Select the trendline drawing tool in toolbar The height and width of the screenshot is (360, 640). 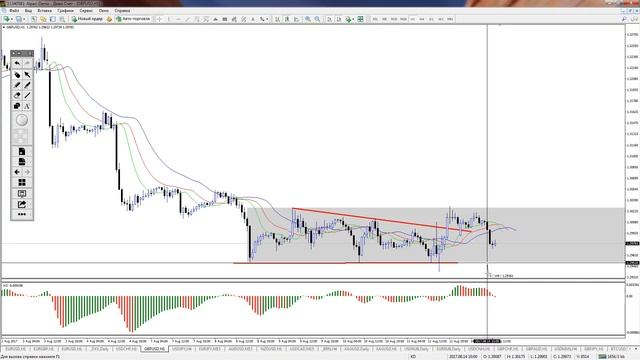[188, 19]
